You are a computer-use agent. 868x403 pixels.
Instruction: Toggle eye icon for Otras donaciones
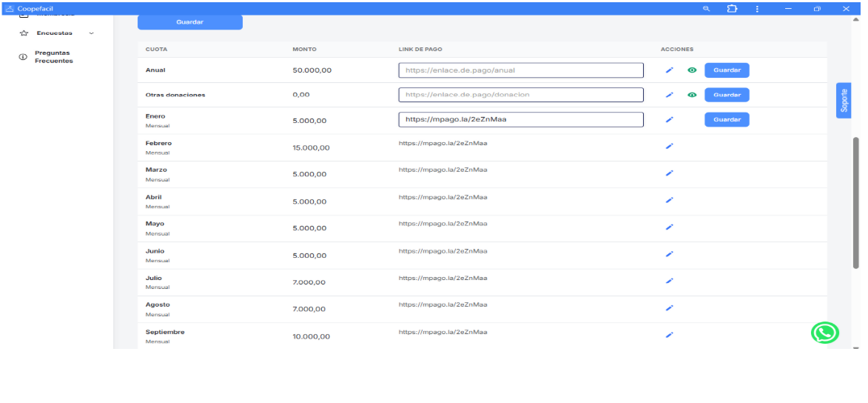(x=692, y=95)
